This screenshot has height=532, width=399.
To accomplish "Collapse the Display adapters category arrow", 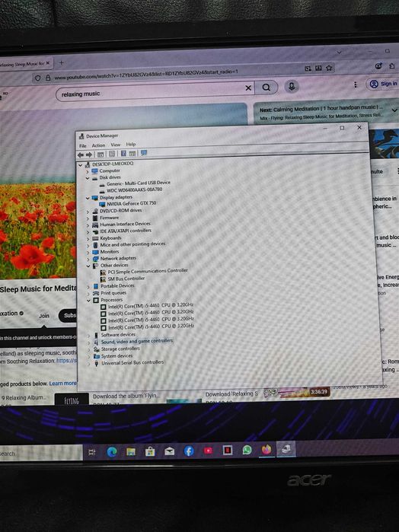I will 88,199.
